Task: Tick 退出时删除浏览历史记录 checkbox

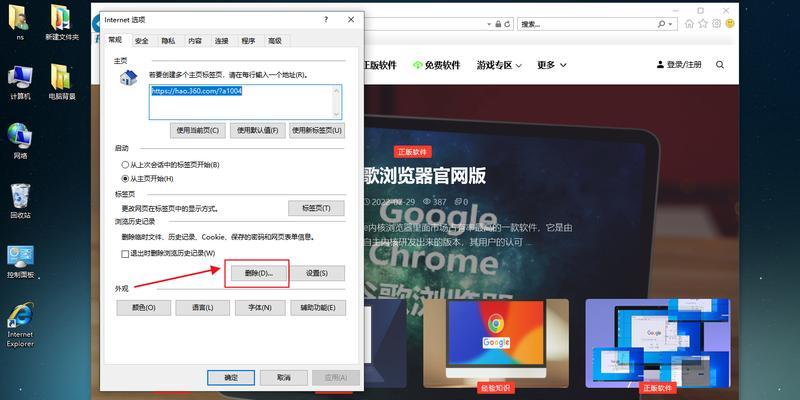Action: (x=125, y=254)
